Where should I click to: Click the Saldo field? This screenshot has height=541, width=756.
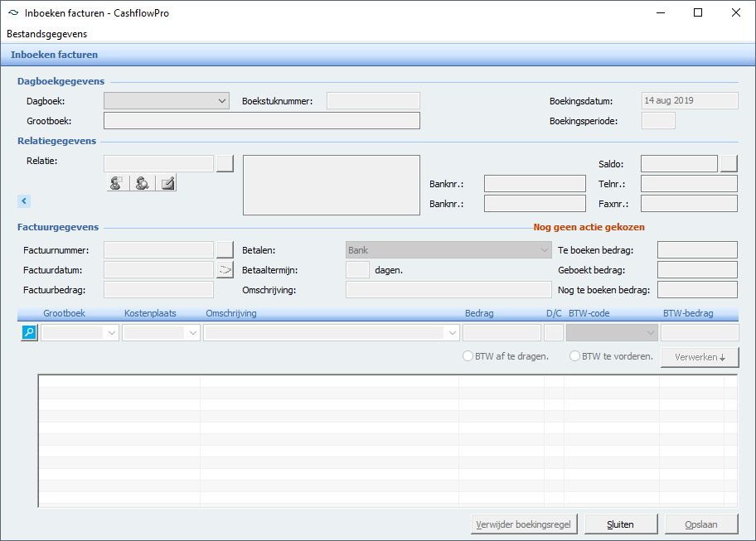[x=679, y=164]
